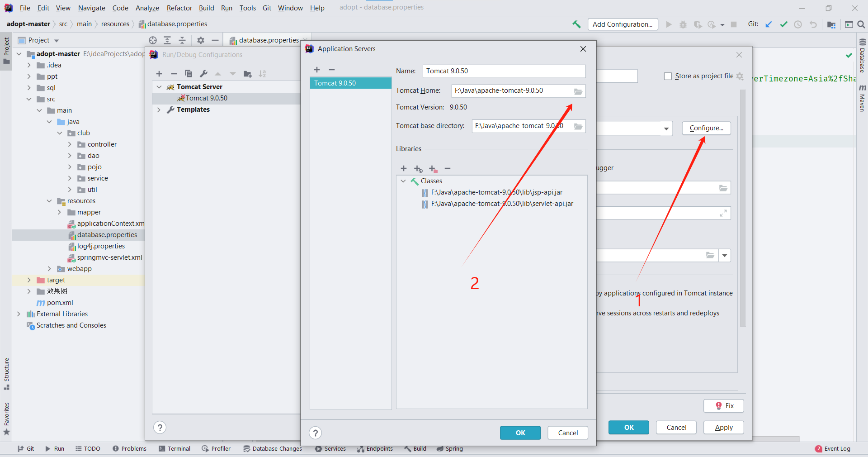Click the Configure... button
Viewport: 868px width, 457px height.
point(706,128)
